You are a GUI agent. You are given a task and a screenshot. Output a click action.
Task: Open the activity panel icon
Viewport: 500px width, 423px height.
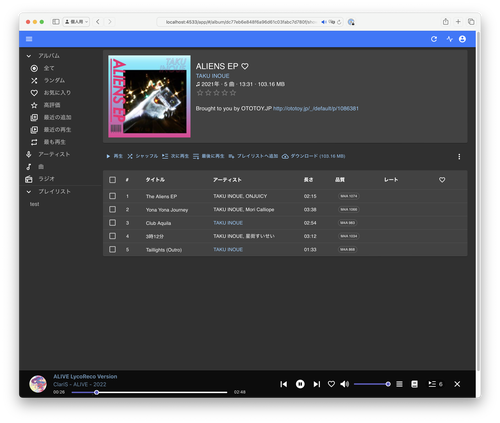click(449, 39)
